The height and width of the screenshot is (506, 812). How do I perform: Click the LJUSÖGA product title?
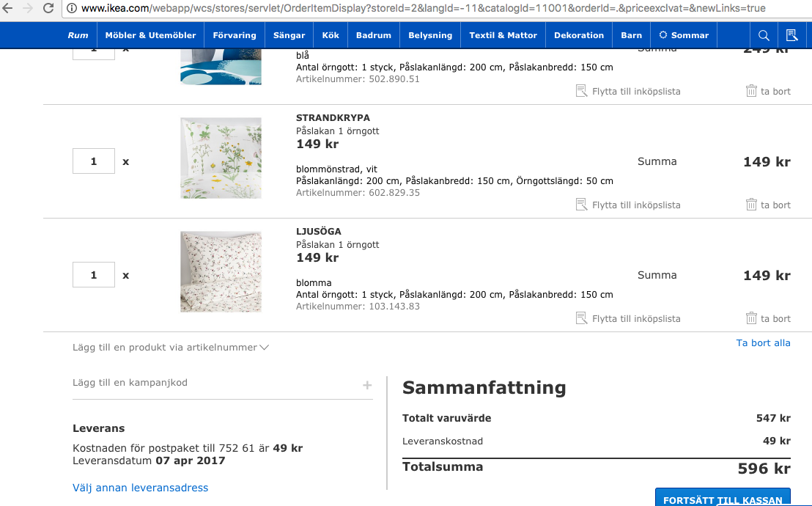[319, 231]
